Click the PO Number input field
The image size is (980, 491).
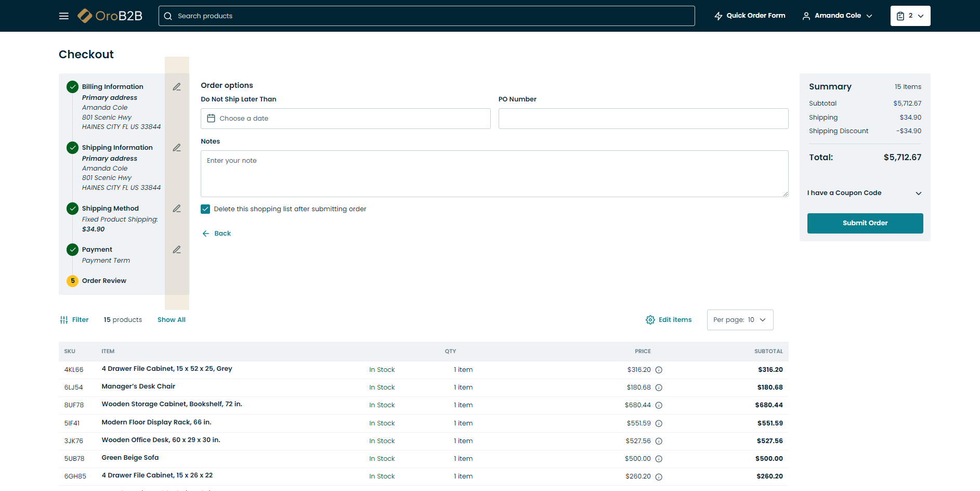pyautogui.click(x=643, y=119)
